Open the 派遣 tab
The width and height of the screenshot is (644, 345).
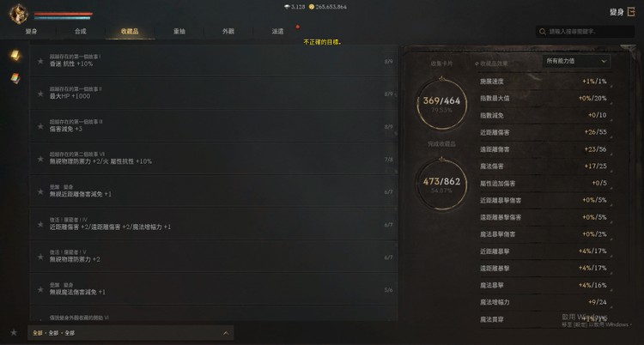pos(277,31)
